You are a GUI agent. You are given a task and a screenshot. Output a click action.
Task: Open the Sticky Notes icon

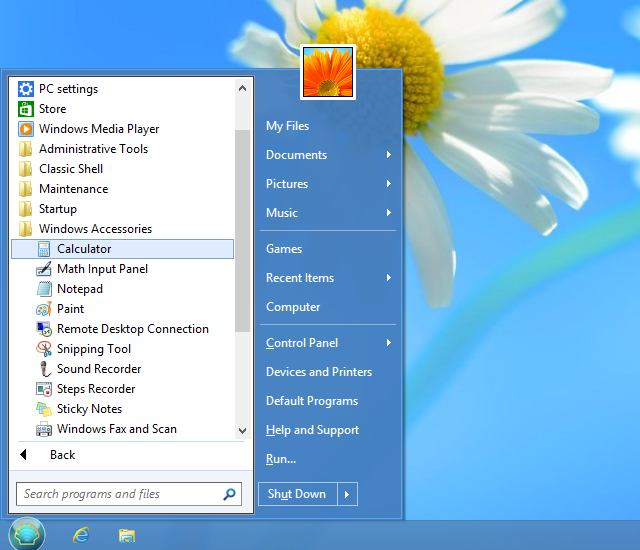point(44,409)
